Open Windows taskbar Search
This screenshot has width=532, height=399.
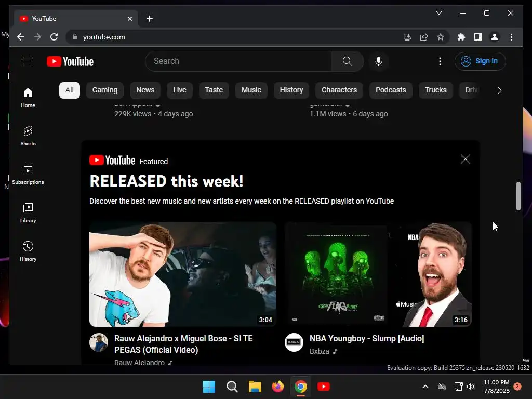[232, 387]
